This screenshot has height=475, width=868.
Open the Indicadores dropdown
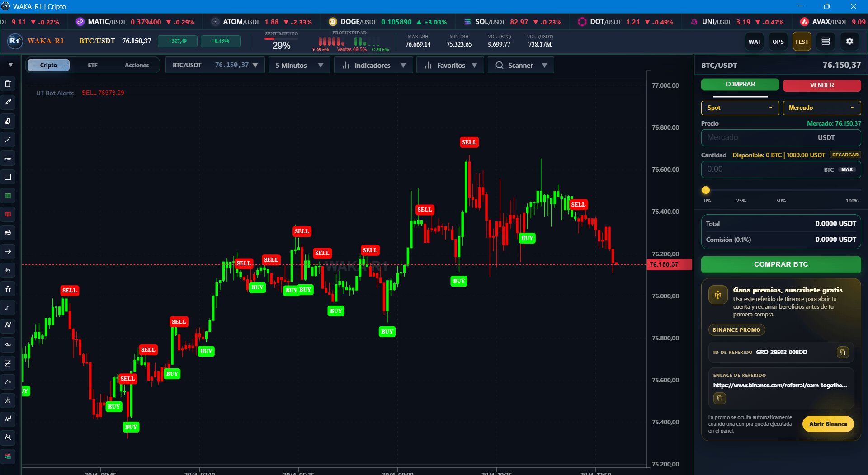(x=373, y=65)
